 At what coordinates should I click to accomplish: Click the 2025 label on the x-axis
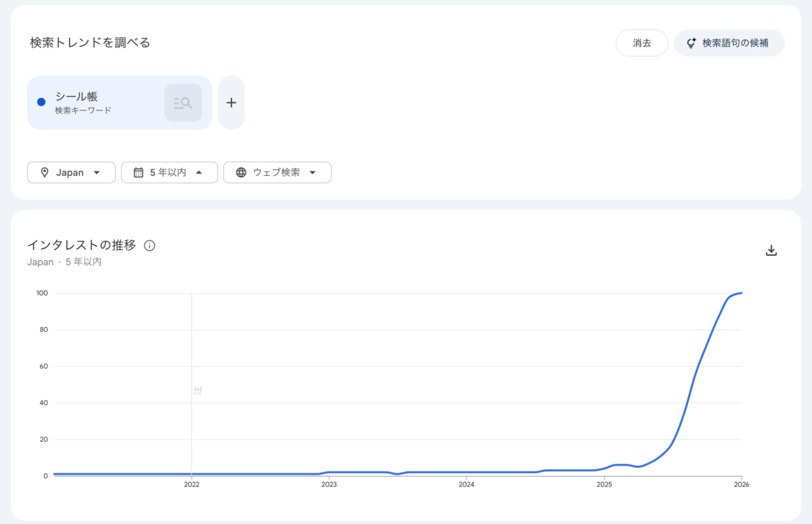pos(604,485)
